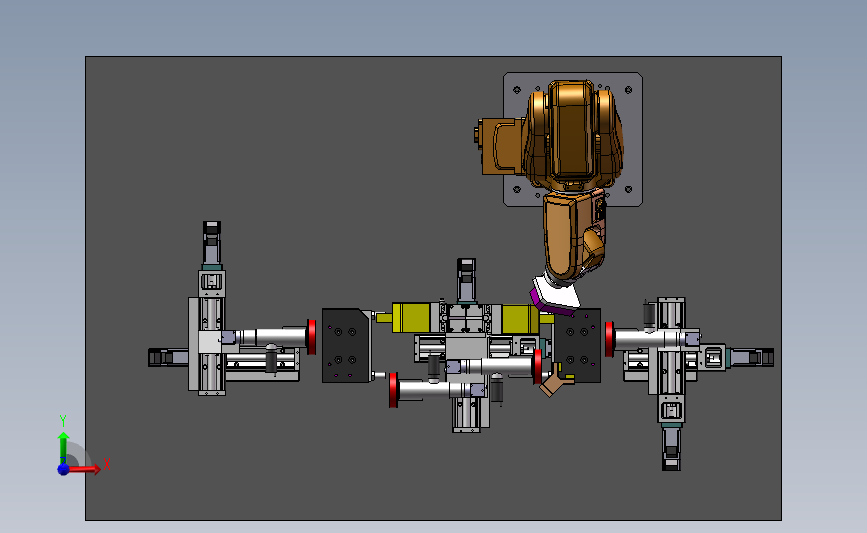Pick the bottom-left bolt hole of robot mounting plate
This screenshot has height=533, width=867.
click(x=517, y=190)
